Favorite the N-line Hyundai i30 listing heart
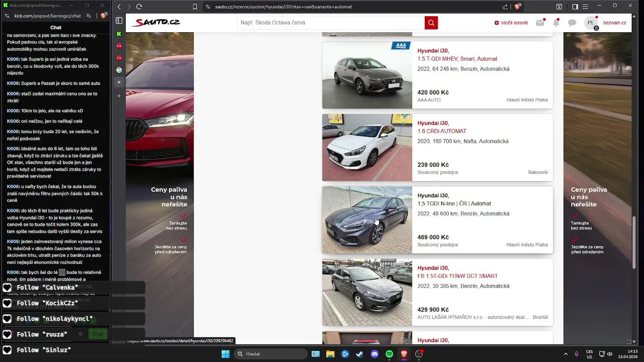Screen dimensions: 644x362 tap(404, 195)
